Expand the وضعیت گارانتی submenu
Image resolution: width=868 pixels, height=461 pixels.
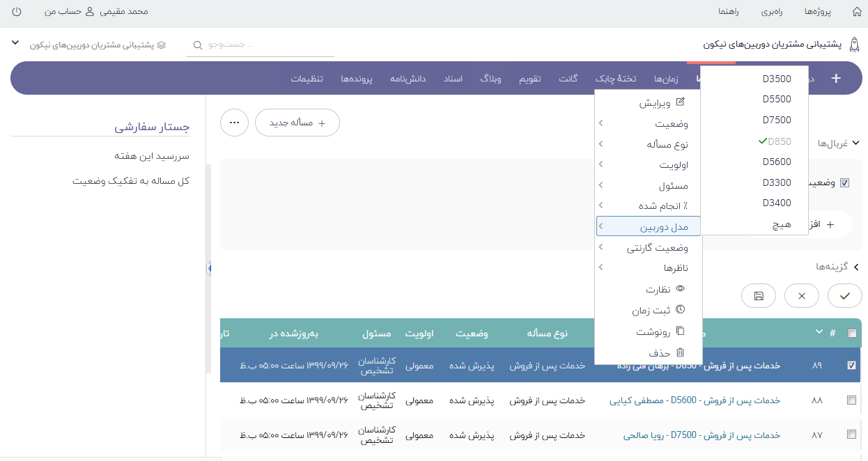[x=648, y=248]
